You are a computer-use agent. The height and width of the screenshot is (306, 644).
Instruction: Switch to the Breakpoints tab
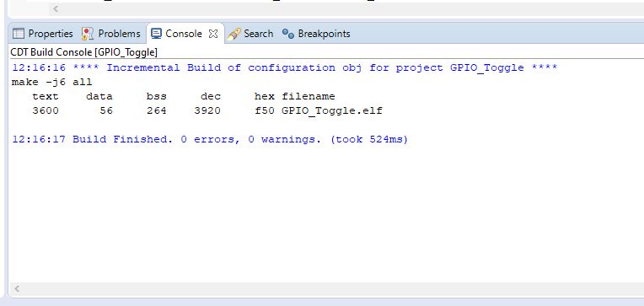pyautogui.click(x=316, y=34)
